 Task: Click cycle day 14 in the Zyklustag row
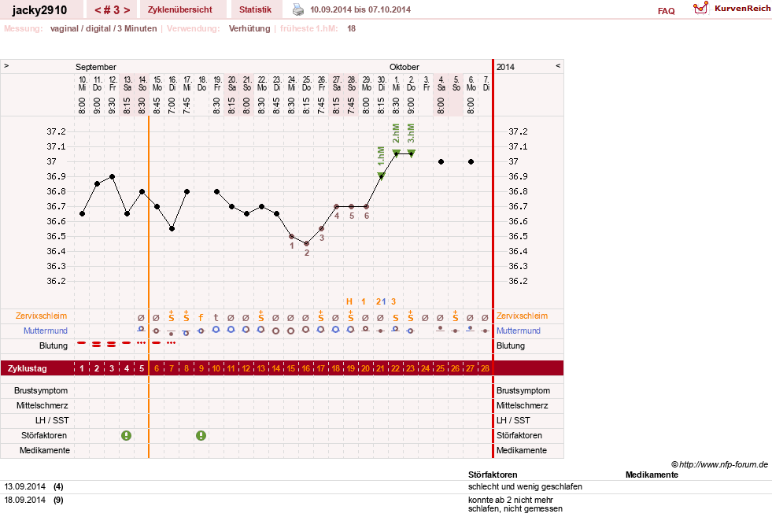275,368
